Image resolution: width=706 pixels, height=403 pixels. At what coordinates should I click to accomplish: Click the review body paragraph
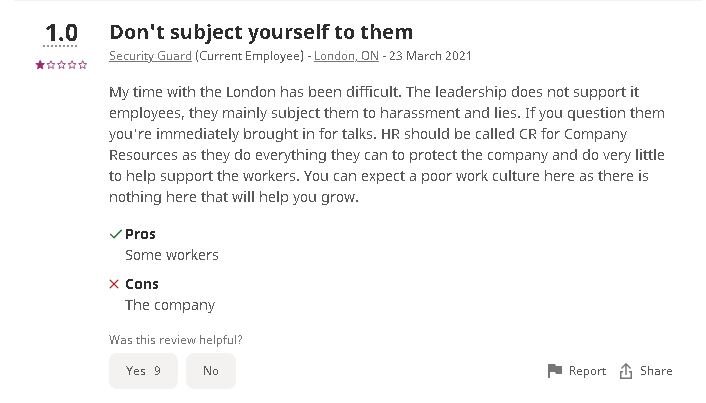tap(385, 145)
